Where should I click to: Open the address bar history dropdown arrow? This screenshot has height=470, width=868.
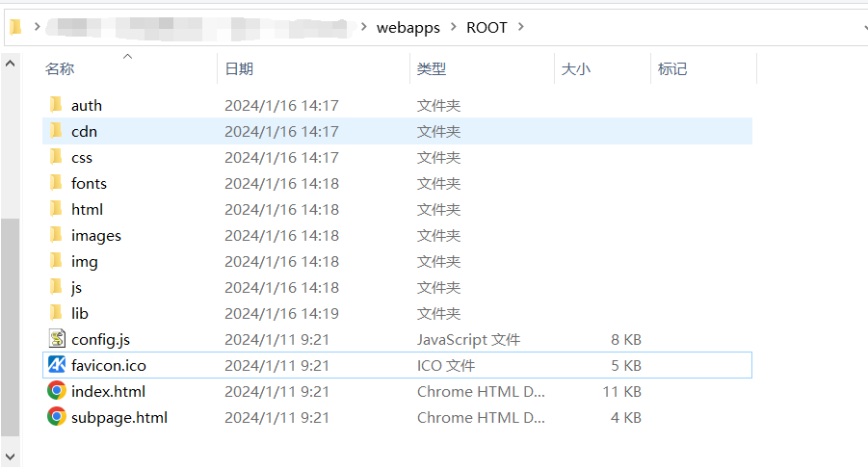click(x=864, y=28)
